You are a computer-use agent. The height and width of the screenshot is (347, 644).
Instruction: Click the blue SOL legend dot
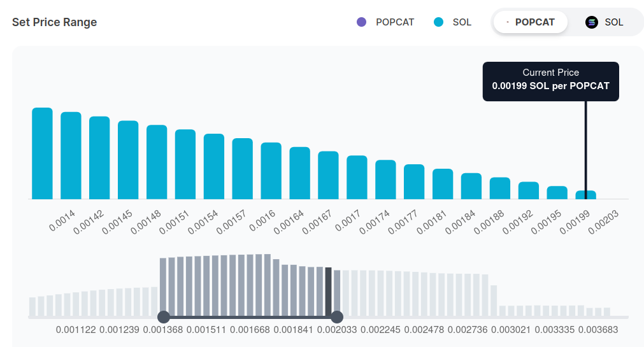[438, 22]
